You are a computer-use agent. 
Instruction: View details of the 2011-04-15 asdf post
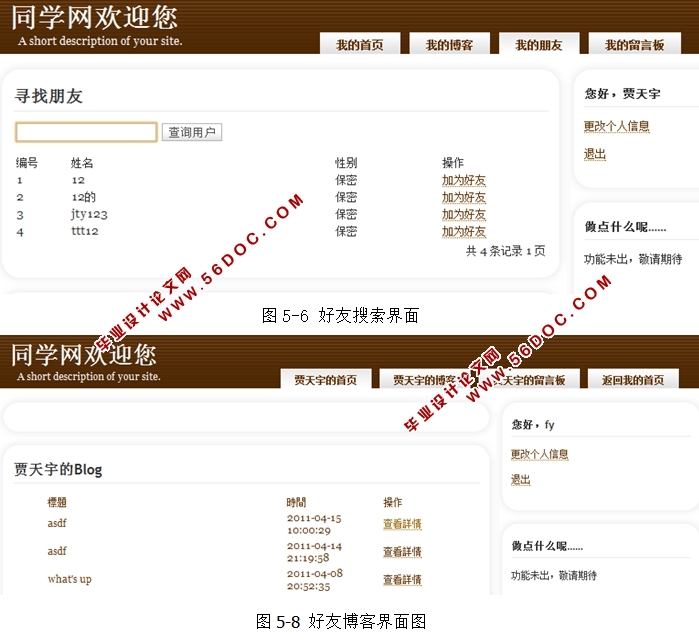pos(402,524)
